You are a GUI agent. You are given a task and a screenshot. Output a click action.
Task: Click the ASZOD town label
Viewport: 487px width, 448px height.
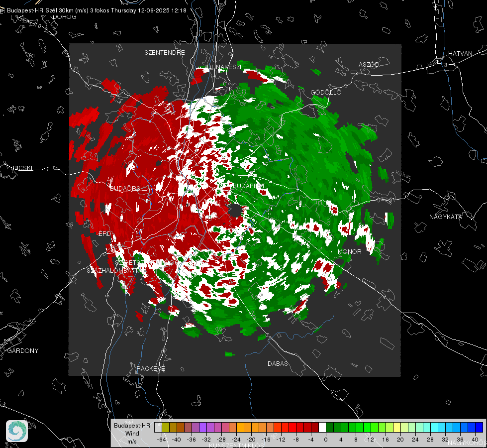[369, 64]
